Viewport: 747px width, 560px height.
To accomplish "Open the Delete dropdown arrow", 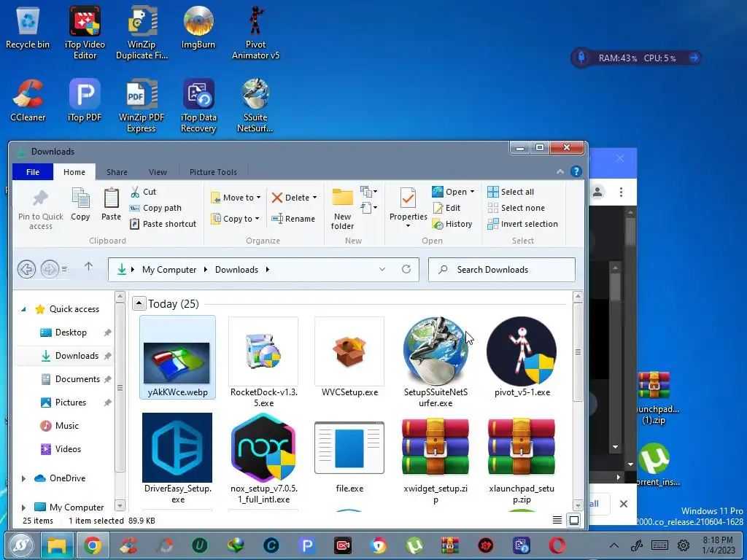I will click(315, 198).
